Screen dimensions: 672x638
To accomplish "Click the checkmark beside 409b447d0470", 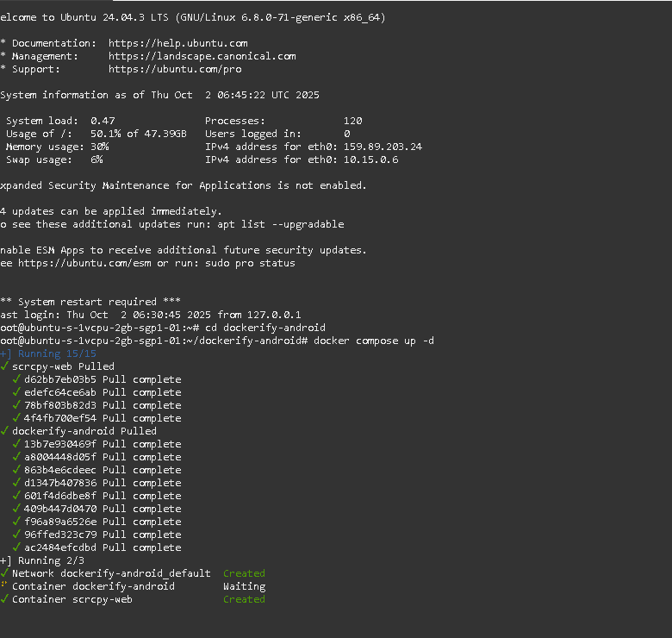I will [16, 508].
